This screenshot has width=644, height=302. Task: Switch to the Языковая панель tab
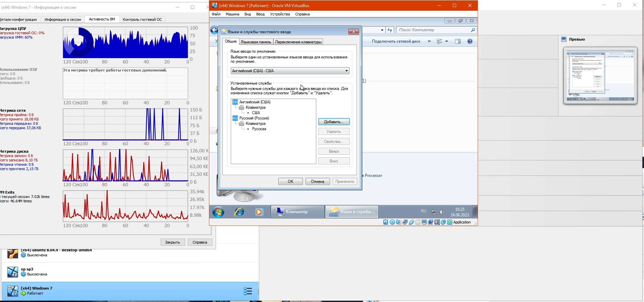[256, 42]
